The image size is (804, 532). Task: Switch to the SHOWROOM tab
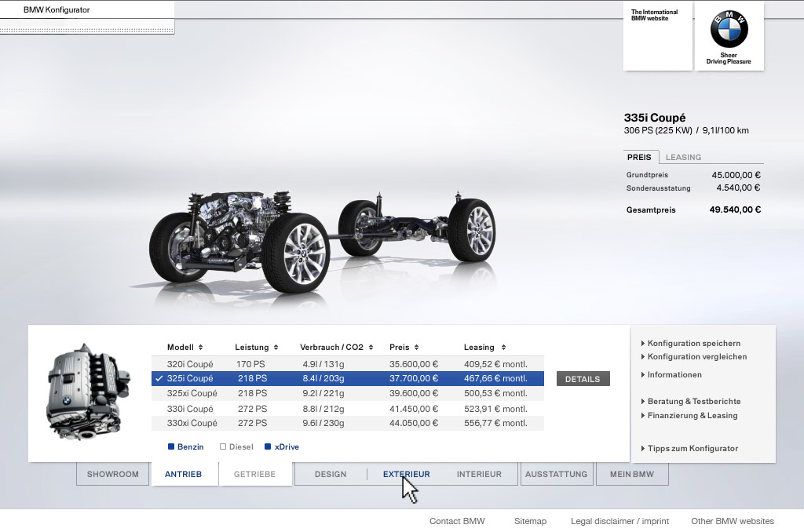pyautogui.click(x=113, y=474)
